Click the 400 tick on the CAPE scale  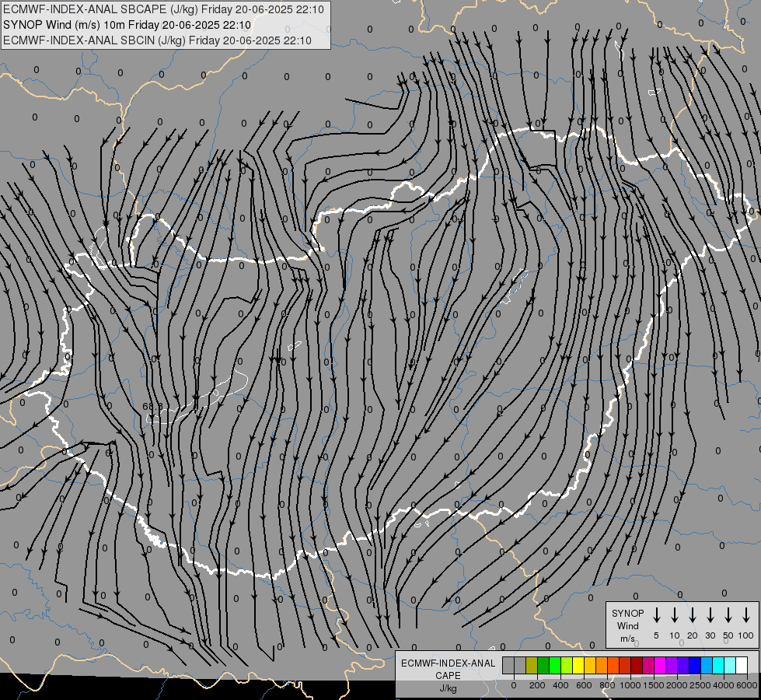tap(560, 685)
